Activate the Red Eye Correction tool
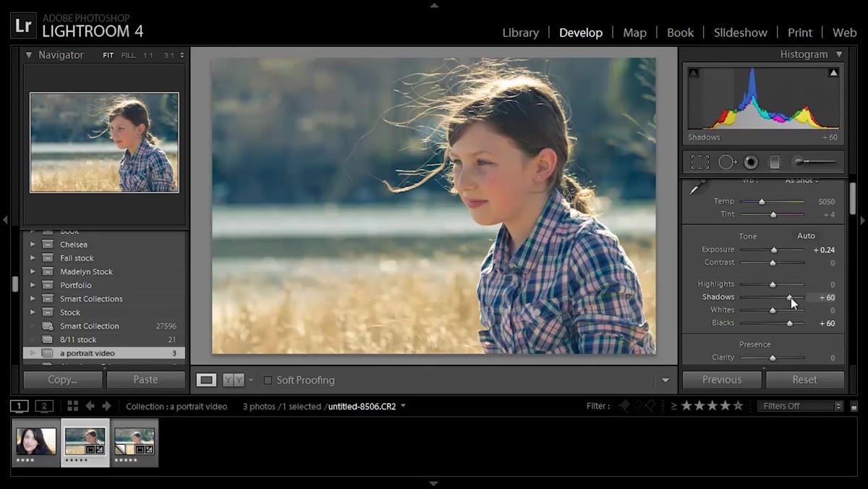 (751, 162)
